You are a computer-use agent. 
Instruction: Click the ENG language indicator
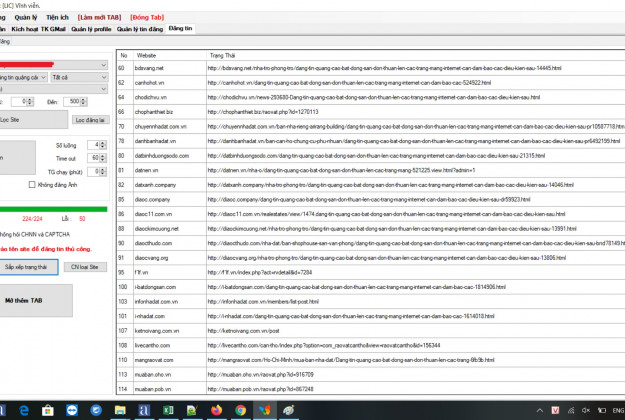click(x=618, y=410)
